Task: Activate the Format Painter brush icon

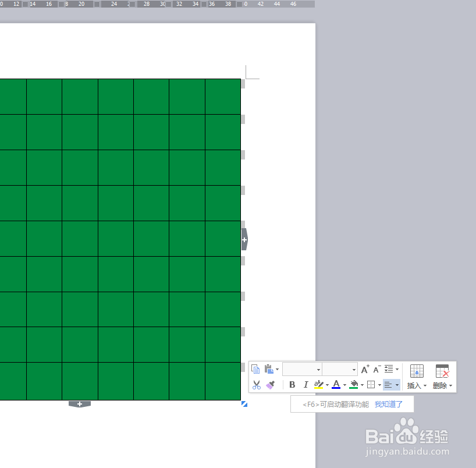Action: (x=270, y=385)
